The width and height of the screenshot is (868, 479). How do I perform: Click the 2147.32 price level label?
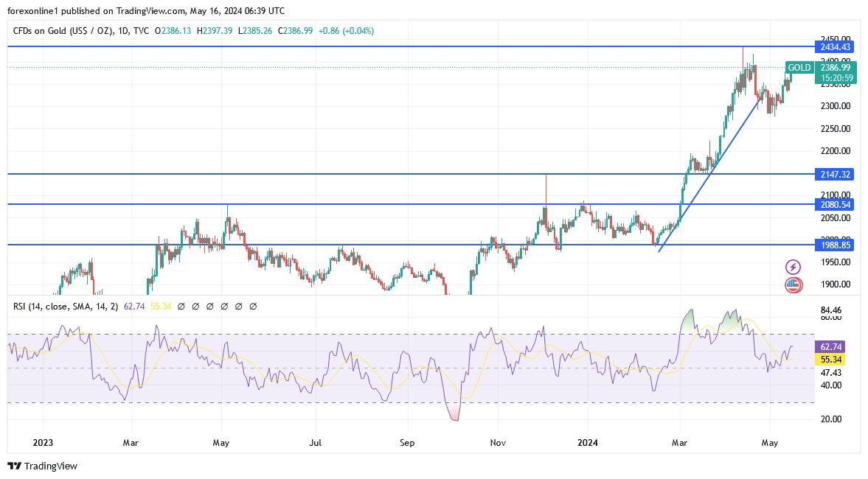tap(833, 175)
